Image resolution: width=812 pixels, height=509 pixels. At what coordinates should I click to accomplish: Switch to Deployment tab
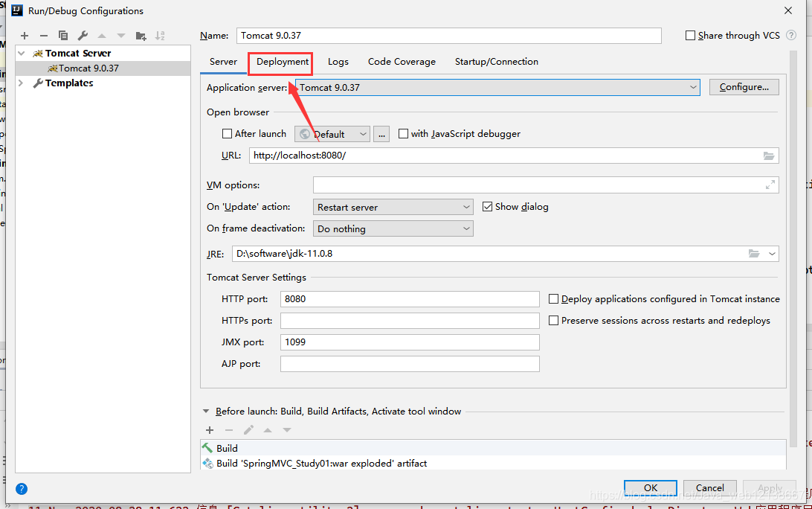(x=283, y=62)
